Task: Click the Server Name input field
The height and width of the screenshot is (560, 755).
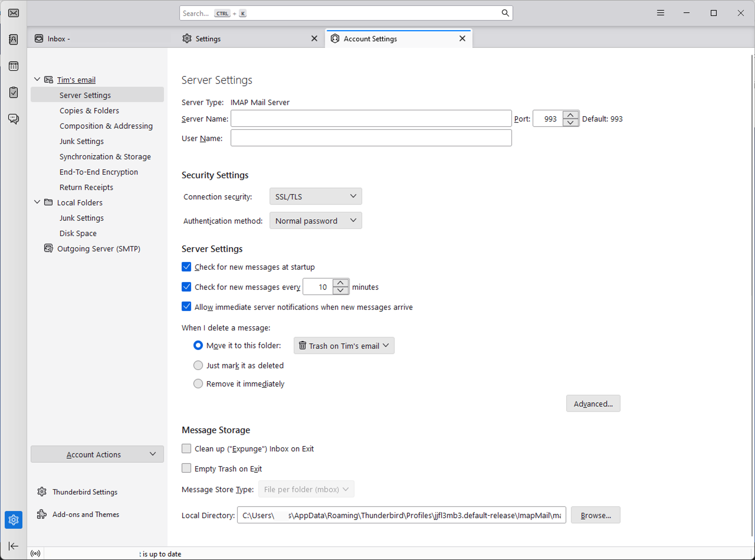Action: point(371,118)
